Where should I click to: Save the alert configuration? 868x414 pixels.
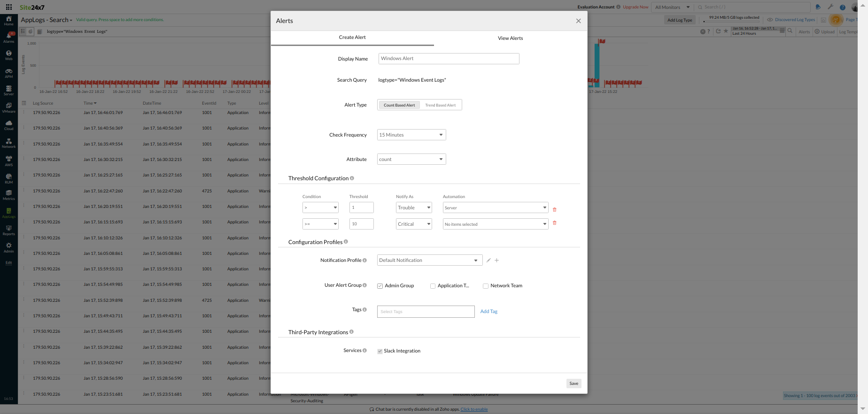[x=573, y=383]
